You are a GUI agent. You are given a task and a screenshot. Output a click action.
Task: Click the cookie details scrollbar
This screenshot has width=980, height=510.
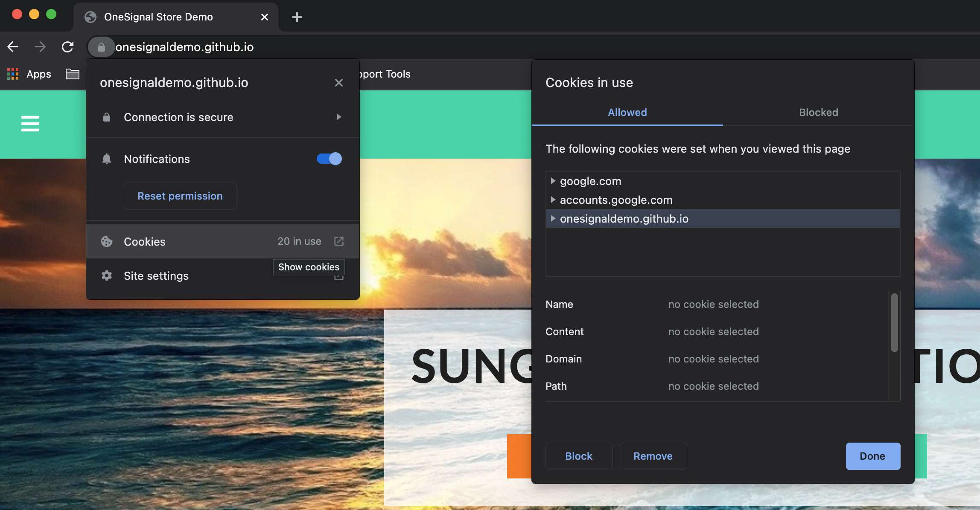pyautogui.click(x=894, y=323)
